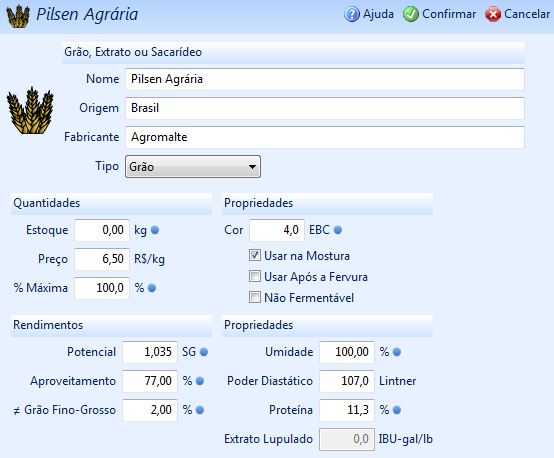This screenshot has height=458, width=554.
Task: Click the Nome field with Pilsen Agrária
Action: pyautogui.click(x=325, y=79)
